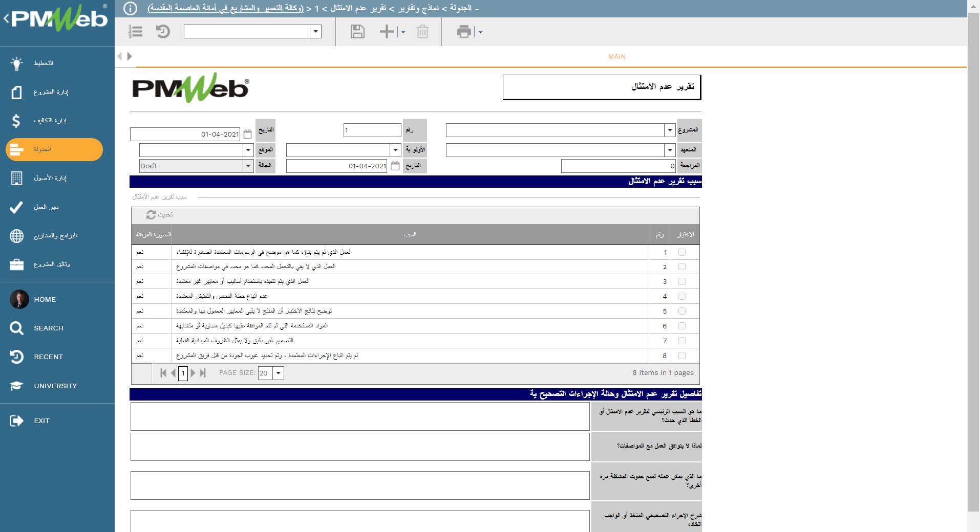
Task: Click the تحديث refresh button in grid
Action: (160, 215)
